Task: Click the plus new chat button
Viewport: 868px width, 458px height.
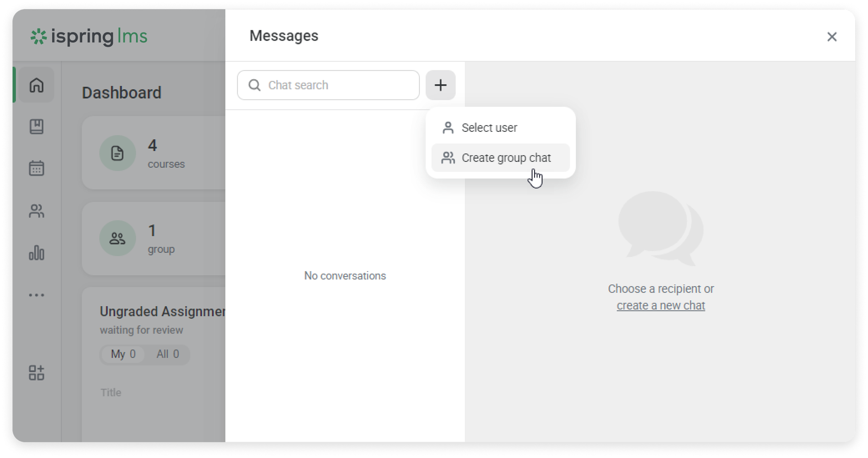Action: tap(440, 85)
